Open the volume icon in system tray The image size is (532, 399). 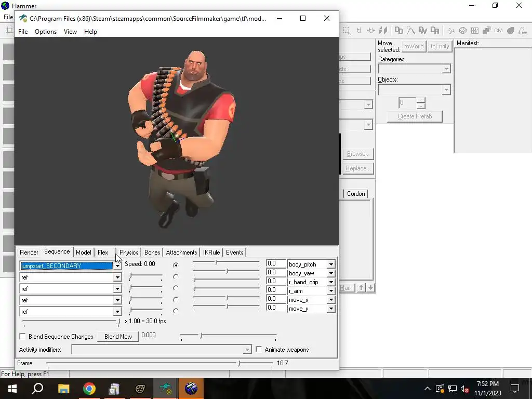[464, 389]
